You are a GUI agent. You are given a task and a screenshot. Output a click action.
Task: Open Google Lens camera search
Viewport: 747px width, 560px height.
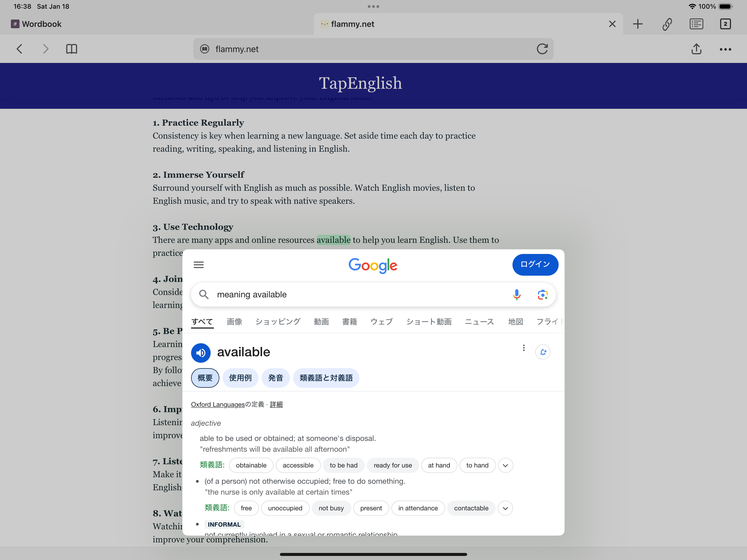pyautogui.click(x=542, y=295)
